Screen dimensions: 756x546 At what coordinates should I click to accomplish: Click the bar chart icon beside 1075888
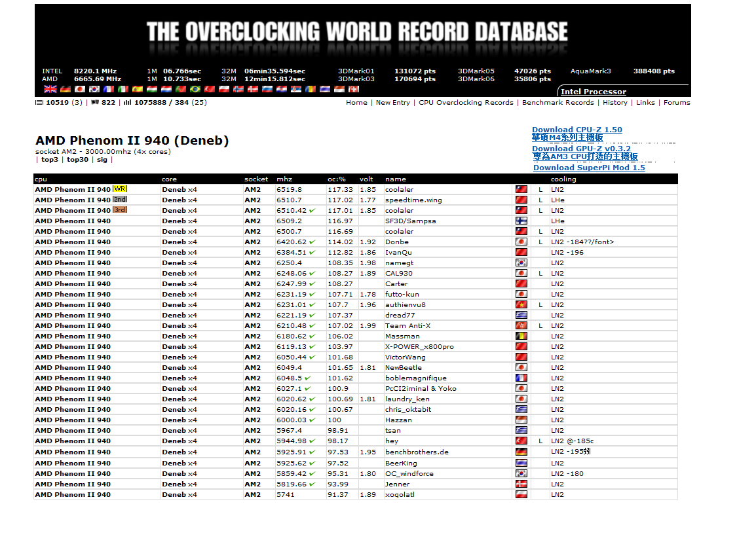point(127,102)
